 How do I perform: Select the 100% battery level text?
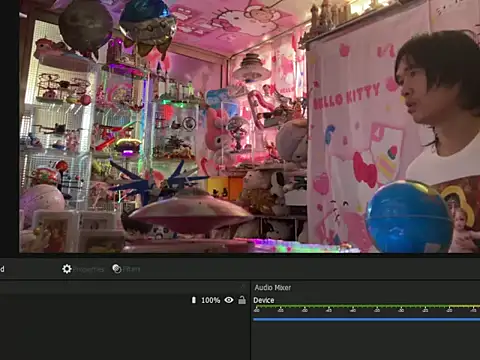coord(211,300)
